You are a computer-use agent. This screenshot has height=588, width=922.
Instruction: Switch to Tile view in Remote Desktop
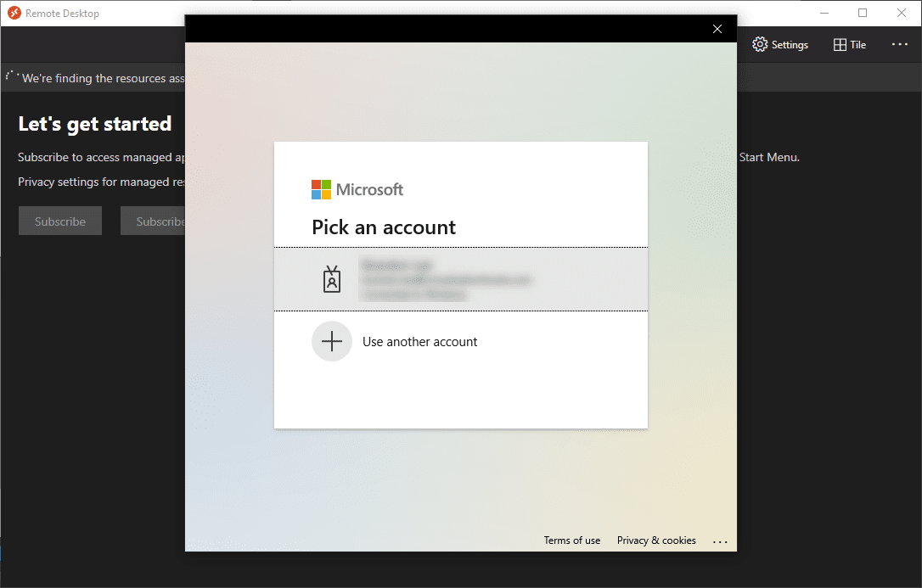[850, 45]
